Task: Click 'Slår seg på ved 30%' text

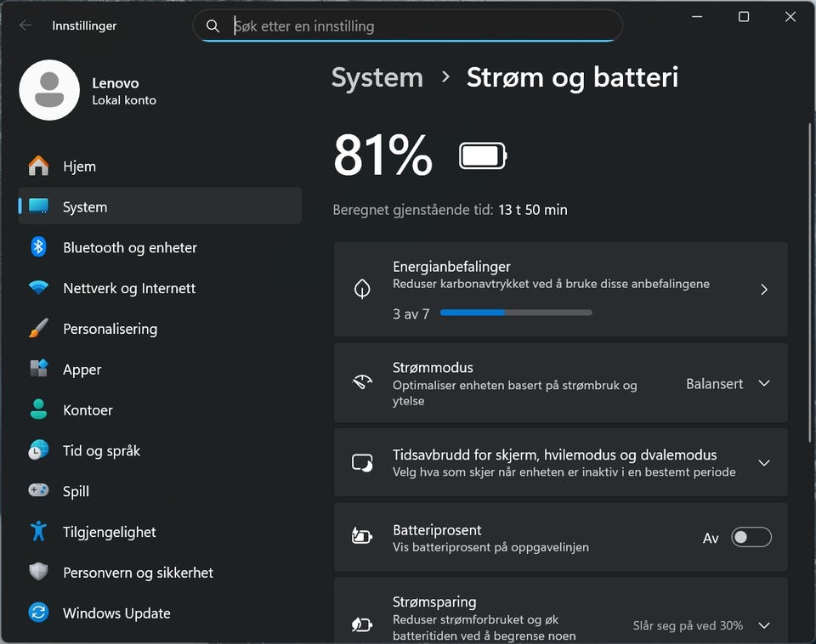Action: pyautogui.click(x=688, y=625)
